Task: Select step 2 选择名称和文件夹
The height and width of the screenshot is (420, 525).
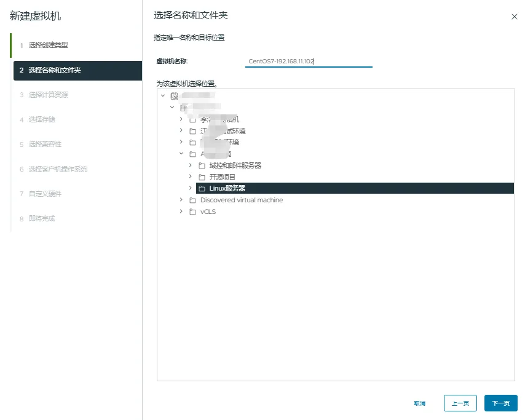Action: (x=77, y=70)
